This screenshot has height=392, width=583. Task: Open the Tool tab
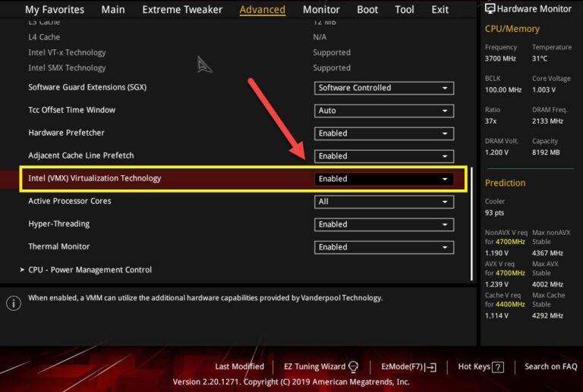click(405, 10)
